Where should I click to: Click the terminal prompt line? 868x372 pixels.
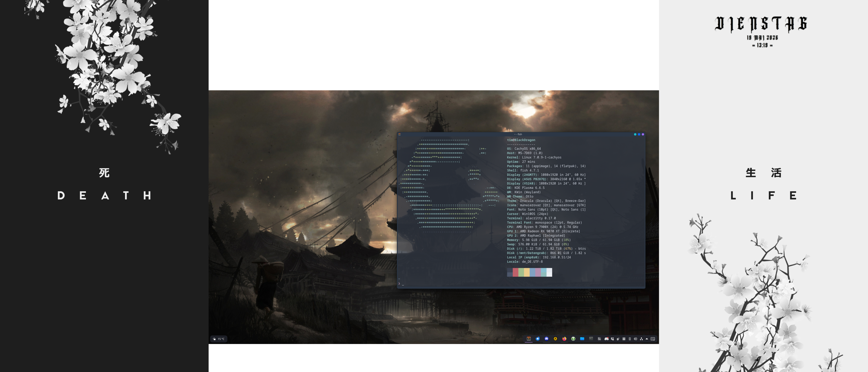tap(521, 284)
